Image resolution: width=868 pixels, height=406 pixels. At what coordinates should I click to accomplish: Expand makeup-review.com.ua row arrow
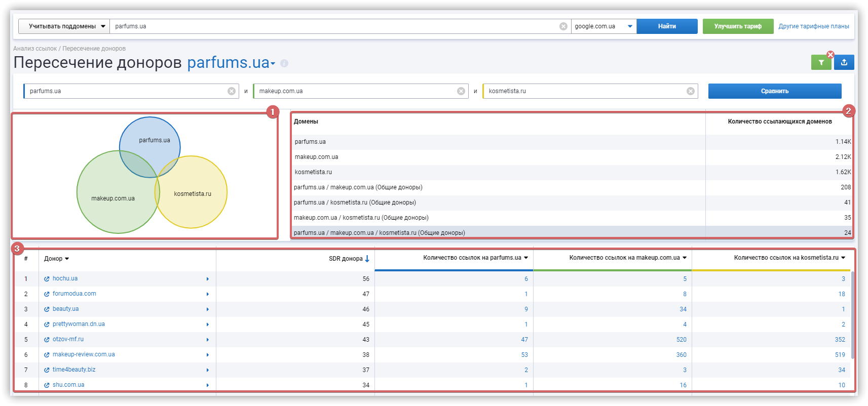click(208, 355)
